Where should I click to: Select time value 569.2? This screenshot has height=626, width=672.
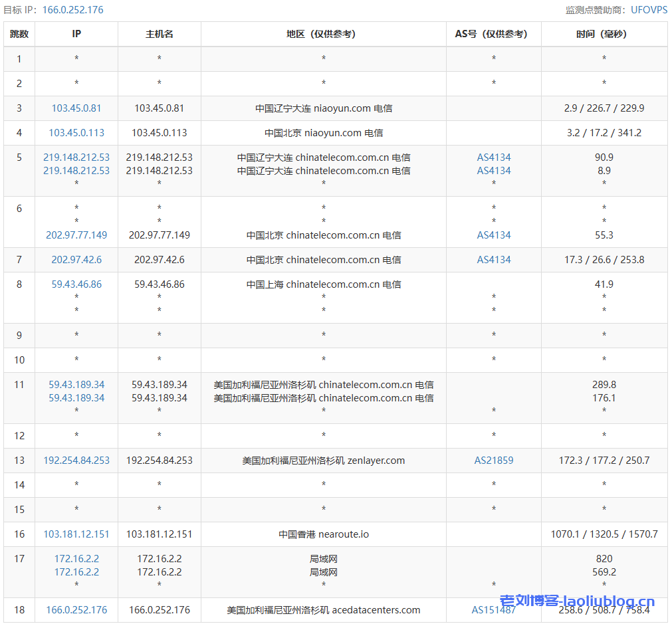click(604, 572)
